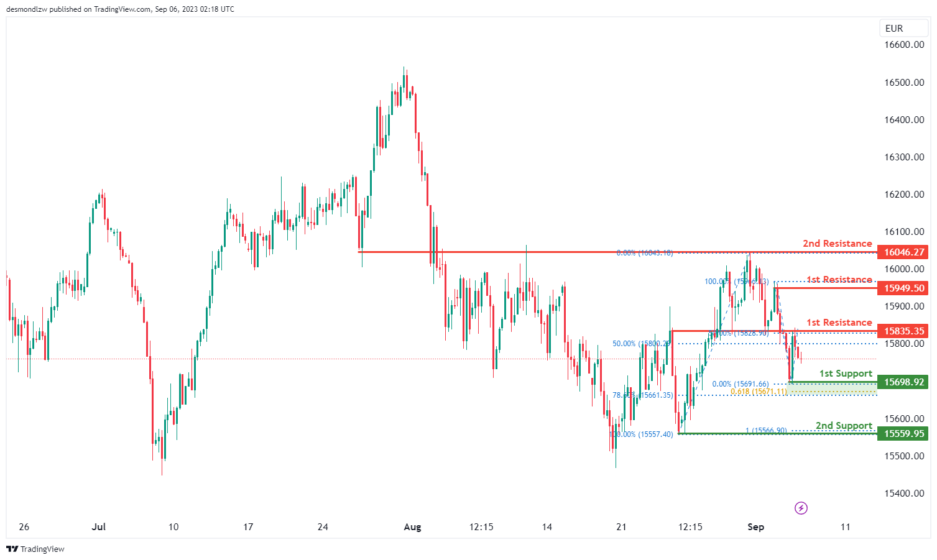
Task: Select the 2nd Resistance label
Action: point(837,243)
